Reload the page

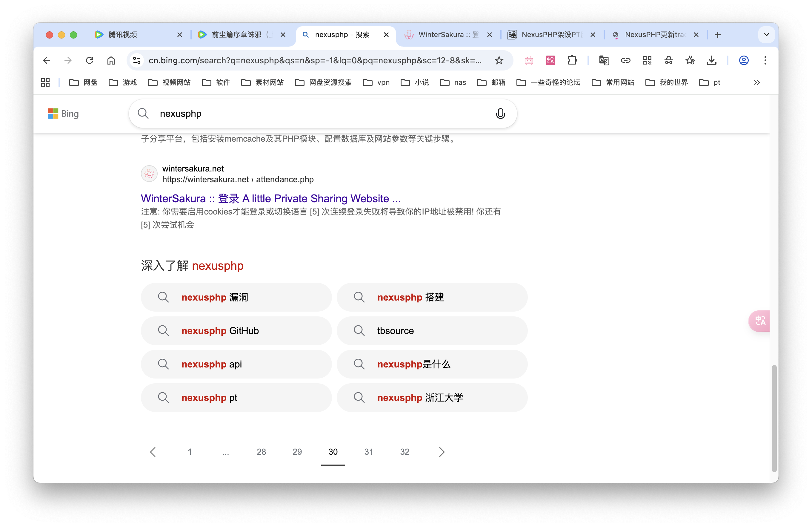(x=90, y=60)
